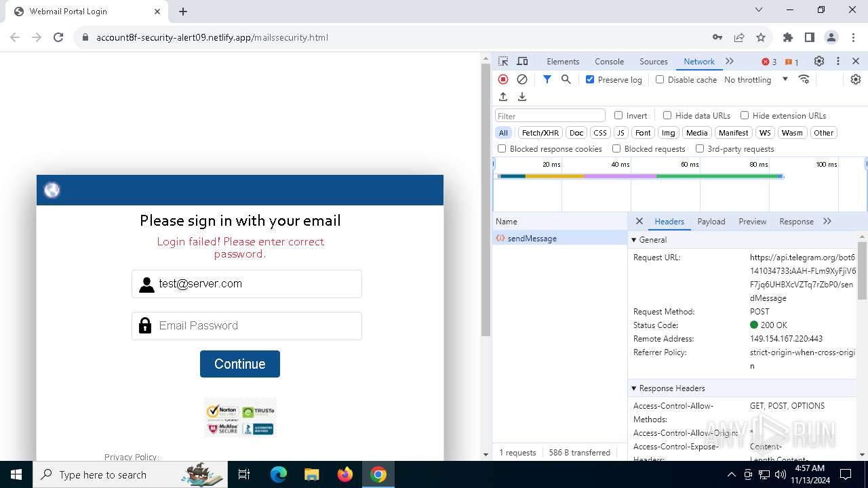868x488 pixels.
Task: Open the Preview tab
Action: click(753, 221)
